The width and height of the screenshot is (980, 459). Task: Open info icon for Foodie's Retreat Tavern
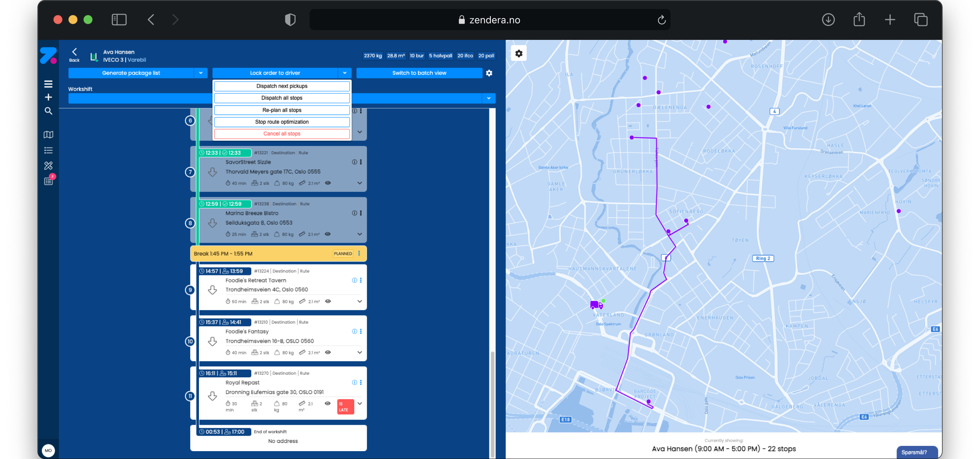coord(354,281)
